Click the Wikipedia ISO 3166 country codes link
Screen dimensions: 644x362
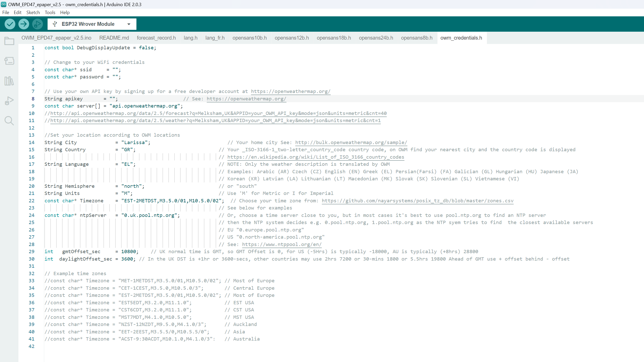[x=316, y=157]
